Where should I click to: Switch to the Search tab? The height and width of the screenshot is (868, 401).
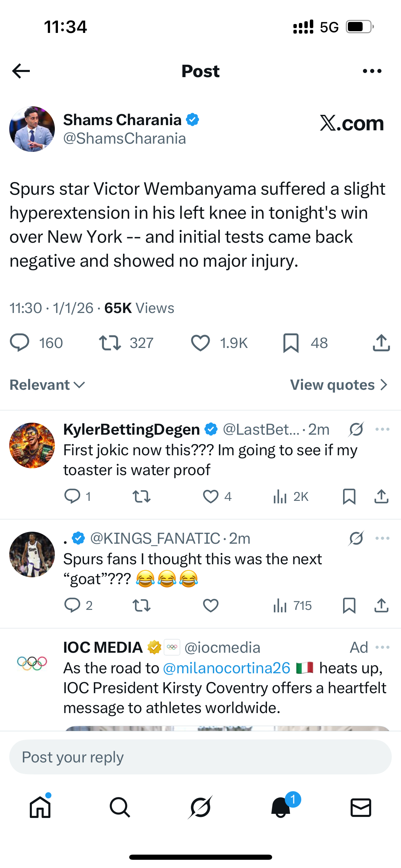tap(120, 807)
